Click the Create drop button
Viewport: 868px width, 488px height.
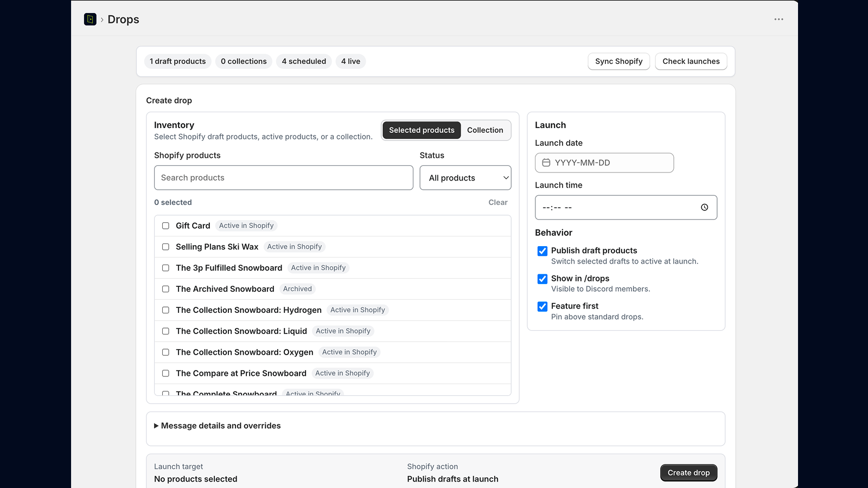[688, 473]
